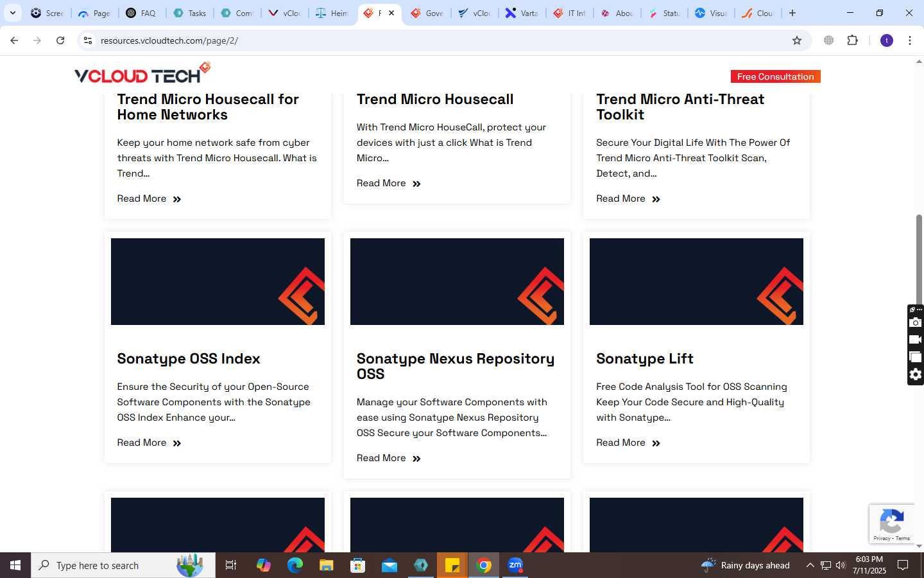
Task: Open Read More for Trend Micro Anti-Threat Toolkit
Action: (x=628, y=198)
